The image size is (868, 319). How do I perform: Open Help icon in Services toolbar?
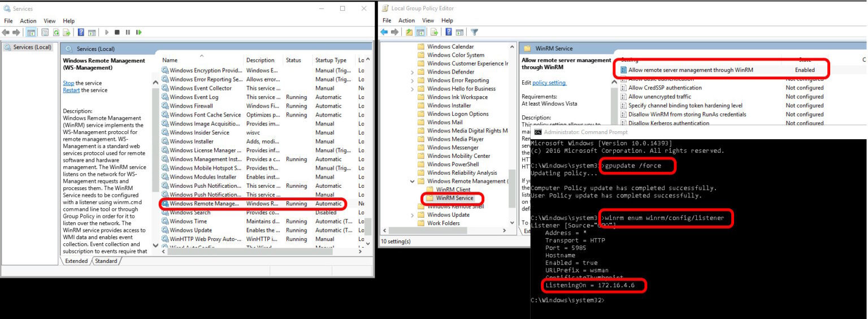(x=81, y=32)
